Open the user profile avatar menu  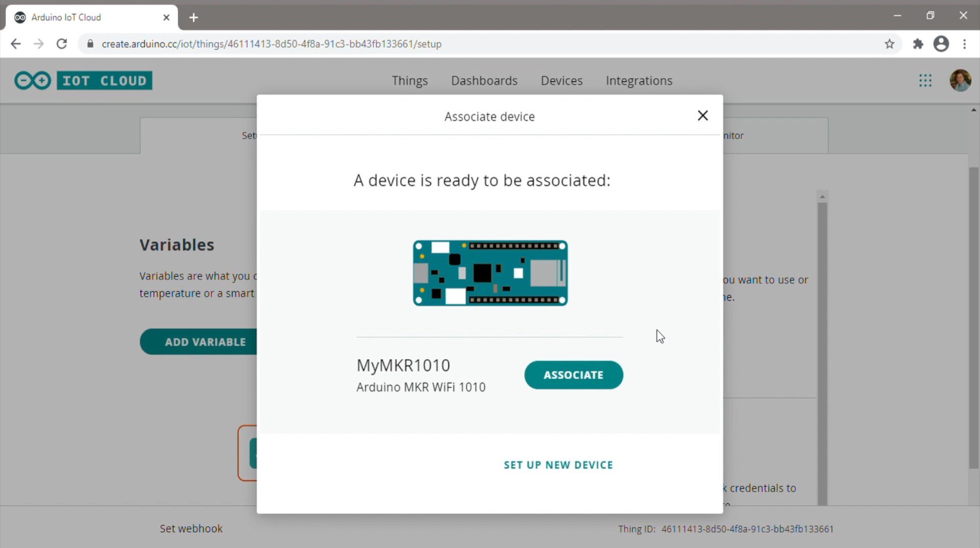960,81
